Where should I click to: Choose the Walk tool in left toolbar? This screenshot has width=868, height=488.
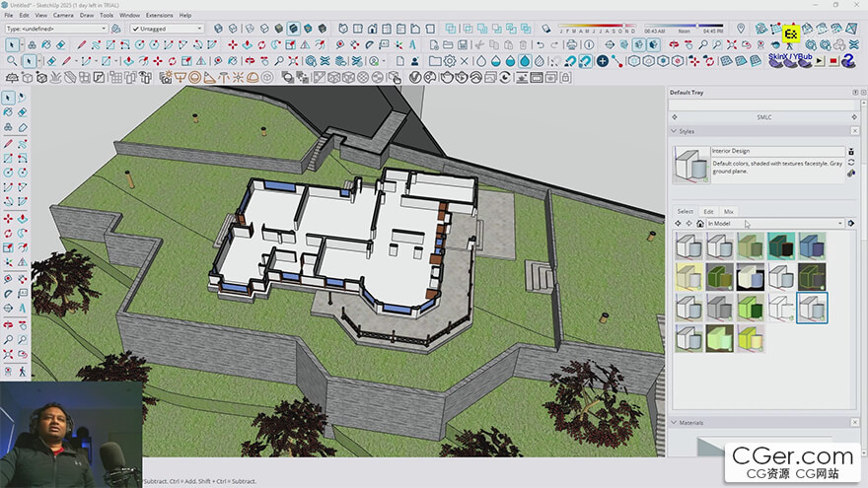(x=22, y=372)
